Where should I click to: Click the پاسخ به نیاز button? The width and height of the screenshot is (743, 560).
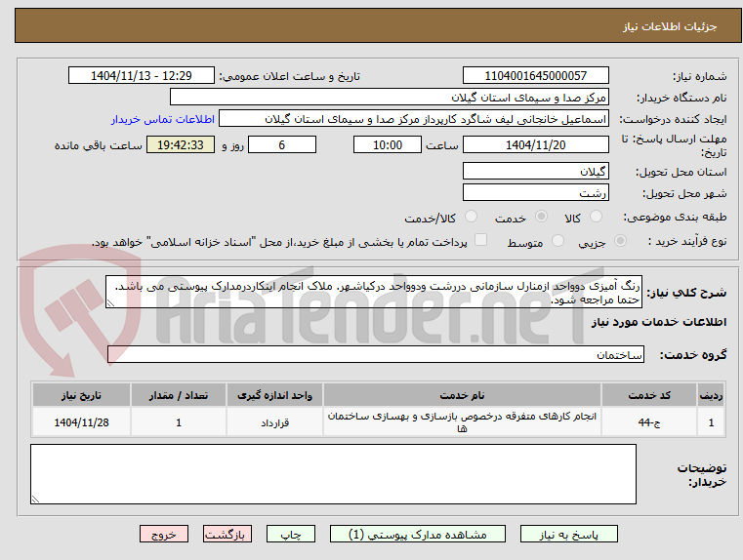568,534
